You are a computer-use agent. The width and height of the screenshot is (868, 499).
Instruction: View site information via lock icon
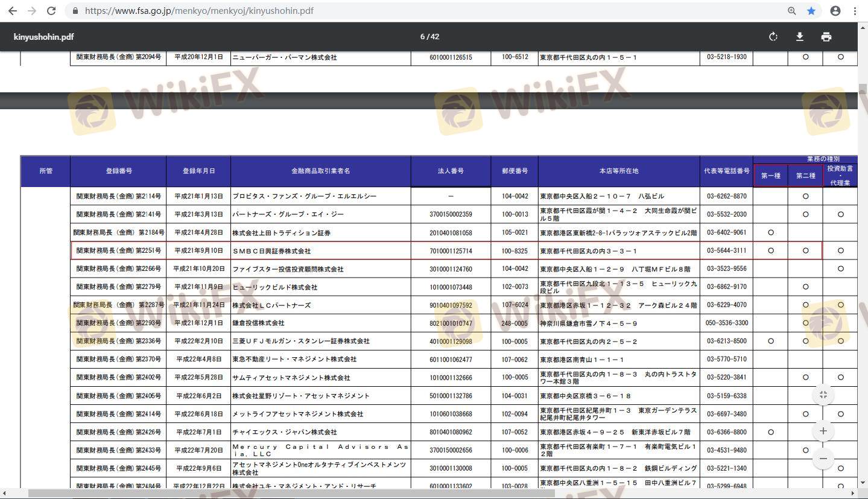point(75,11)
